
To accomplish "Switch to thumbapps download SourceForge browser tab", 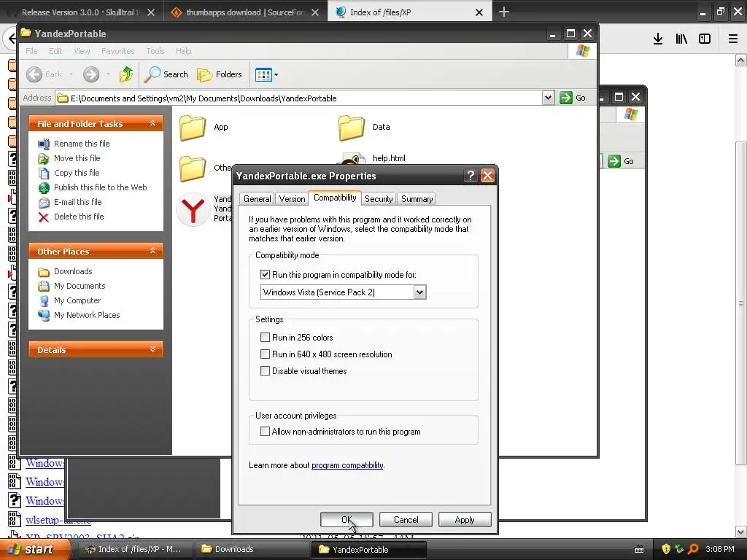I will 245,12.
